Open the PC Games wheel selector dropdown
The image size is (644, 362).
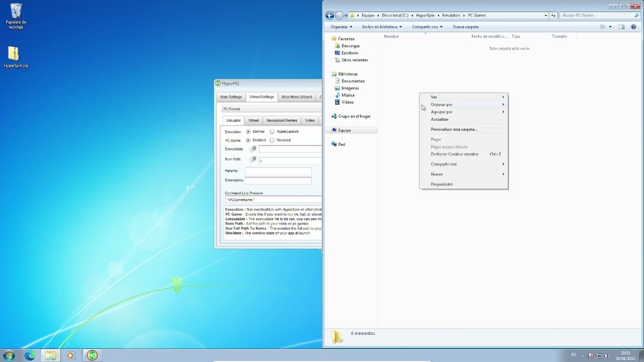[272, 109]
